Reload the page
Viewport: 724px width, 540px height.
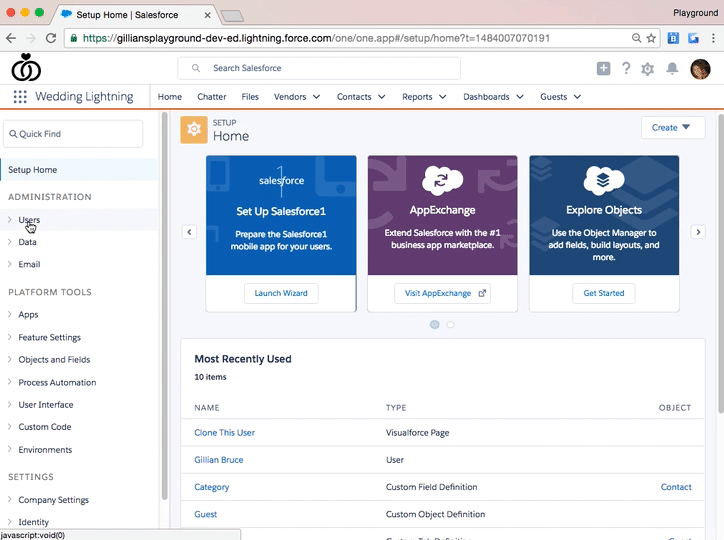[x=51, y=38]
